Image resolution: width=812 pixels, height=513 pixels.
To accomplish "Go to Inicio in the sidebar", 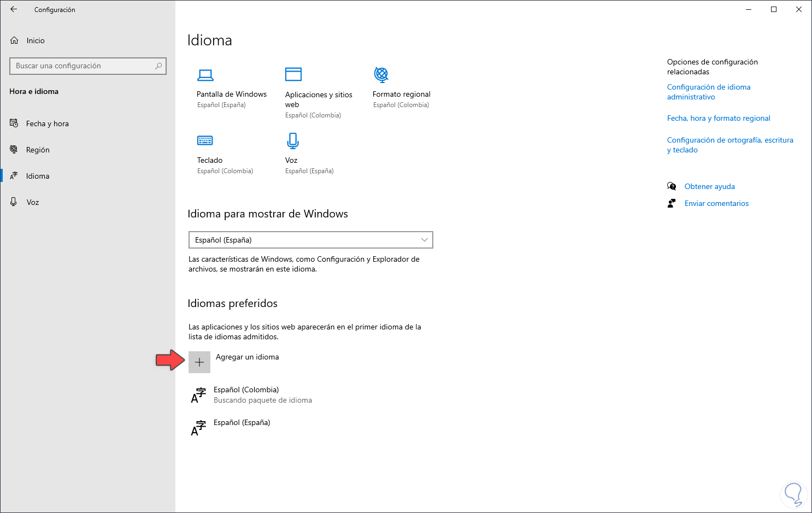I will tap(36, 40).
